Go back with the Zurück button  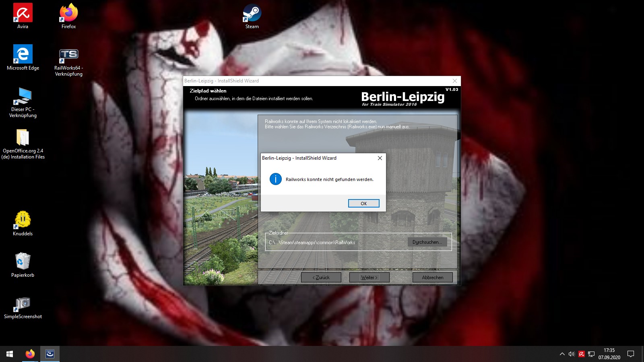point(321,278)
